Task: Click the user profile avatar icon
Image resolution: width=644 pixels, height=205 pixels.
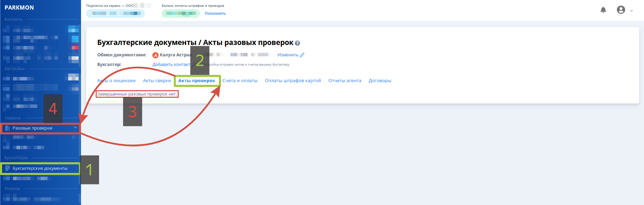Action: (621, 10)
